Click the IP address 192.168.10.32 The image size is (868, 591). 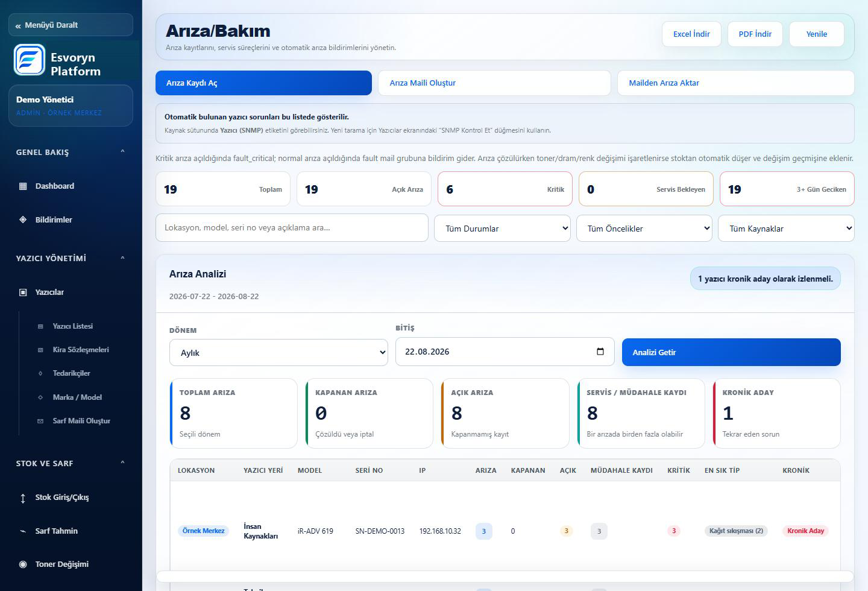[440, 531]
